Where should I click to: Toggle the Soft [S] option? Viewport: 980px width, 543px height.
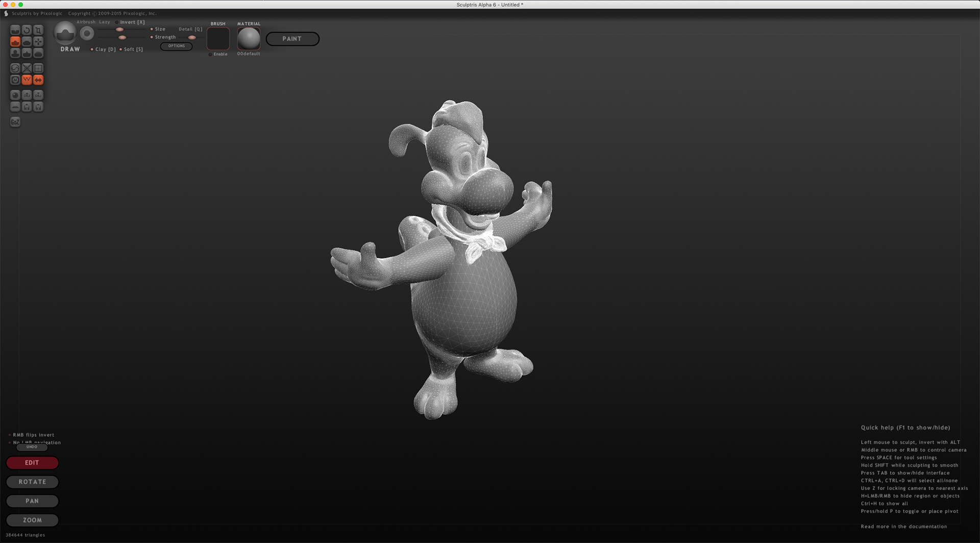click(x=131, y=50)
